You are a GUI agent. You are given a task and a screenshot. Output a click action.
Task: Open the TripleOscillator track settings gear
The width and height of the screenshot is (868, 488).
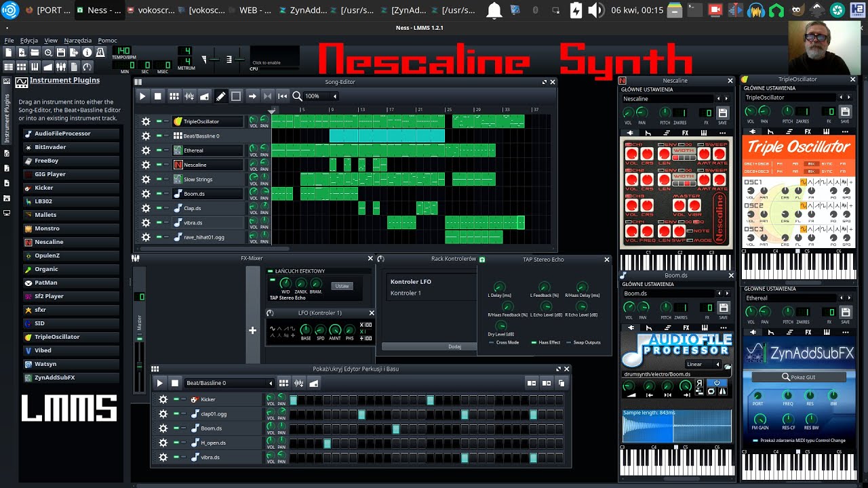146,121
